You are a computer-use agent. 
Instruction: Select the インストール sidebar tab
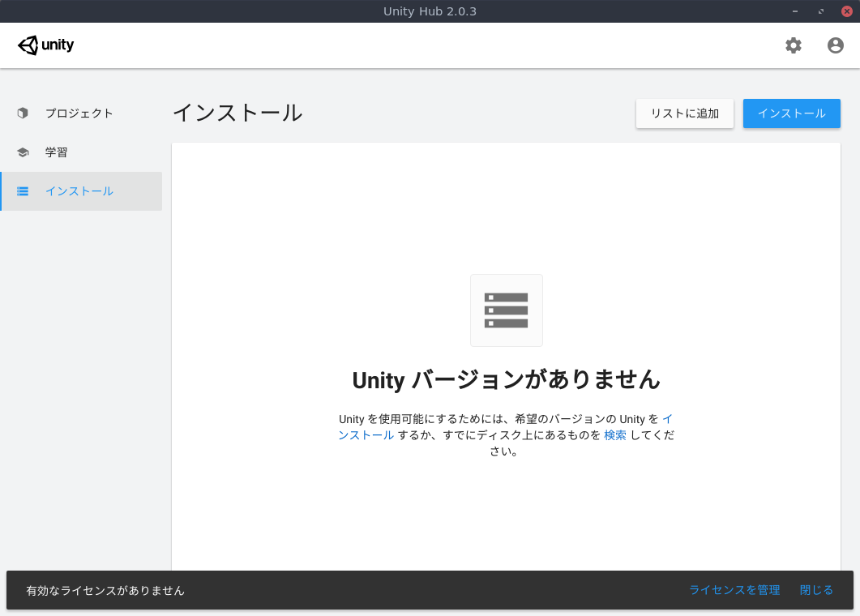pos(78,191)
